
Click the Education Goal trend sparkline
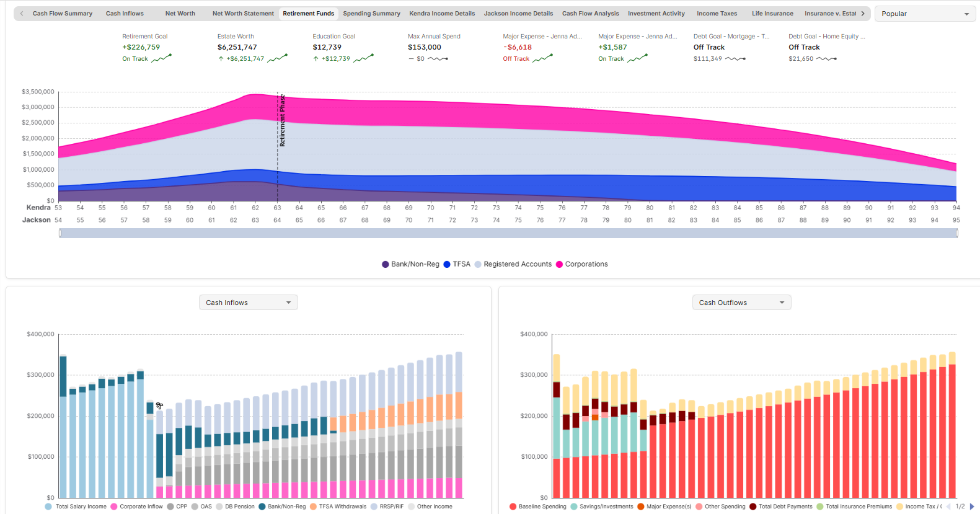pyautogui.click(x=364, y=58)
